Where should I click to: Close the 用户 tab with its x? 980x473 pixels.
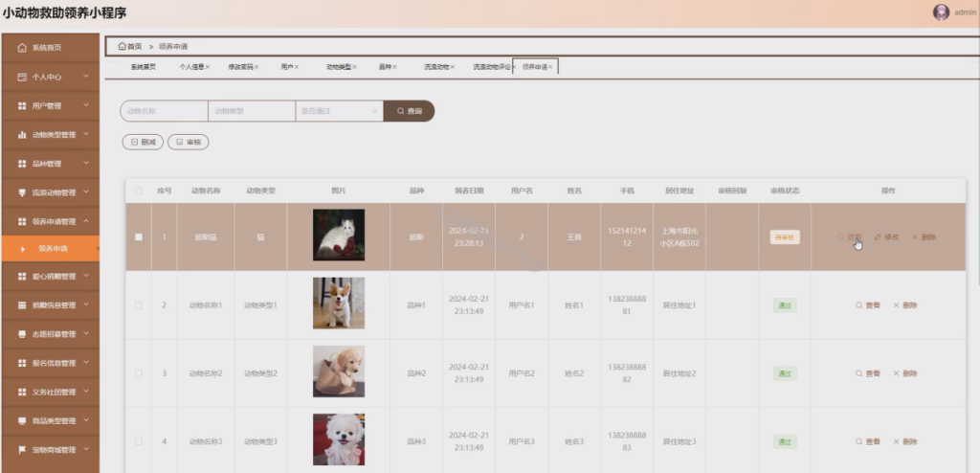tap(297, 67)
